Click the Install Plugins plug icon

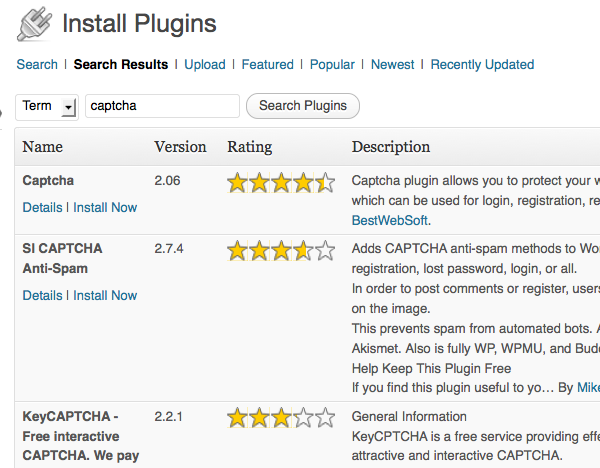33,22
